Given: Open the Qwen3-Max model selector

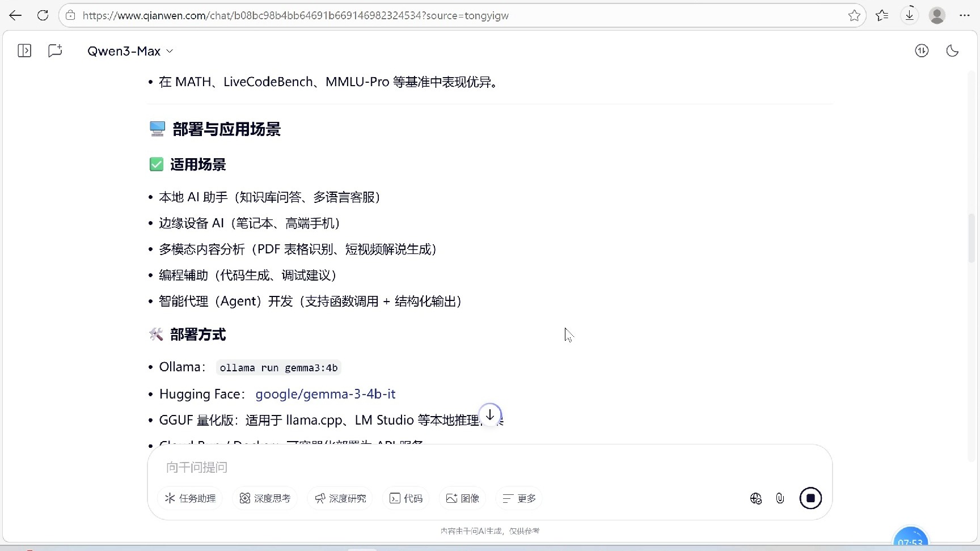Looking at the screenshot, I should (x=130, y=51).
